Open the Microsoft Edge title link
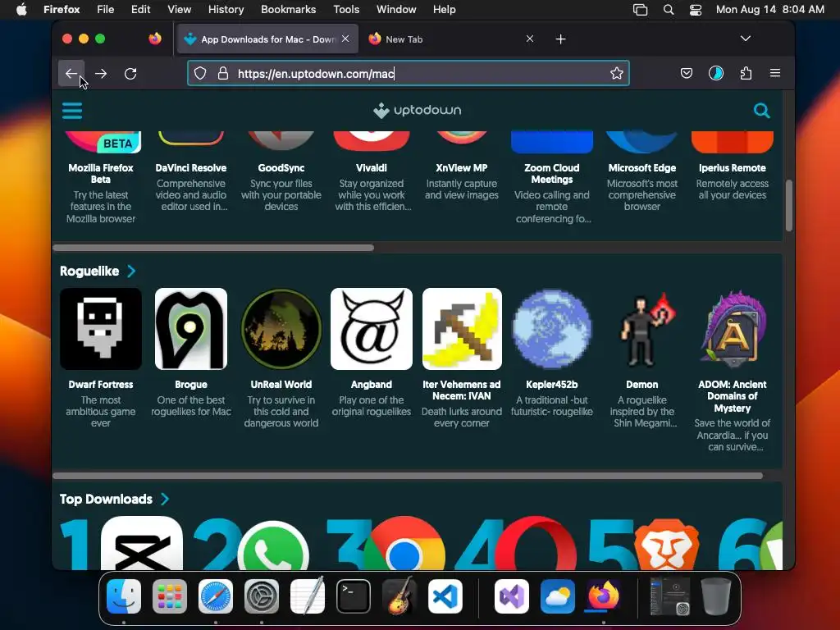This screenshot has height=630, width=840. click(641, 167)
